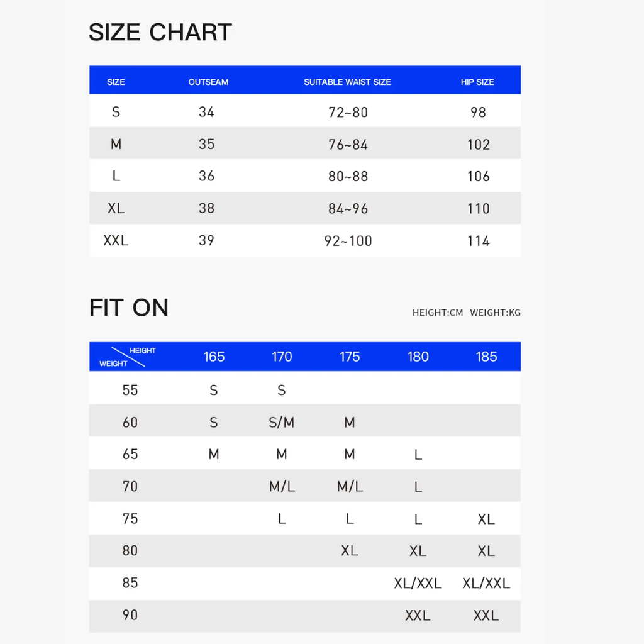Click hip size value 110
The height and width of the screenshot is (644, 644).
point(479,209)
